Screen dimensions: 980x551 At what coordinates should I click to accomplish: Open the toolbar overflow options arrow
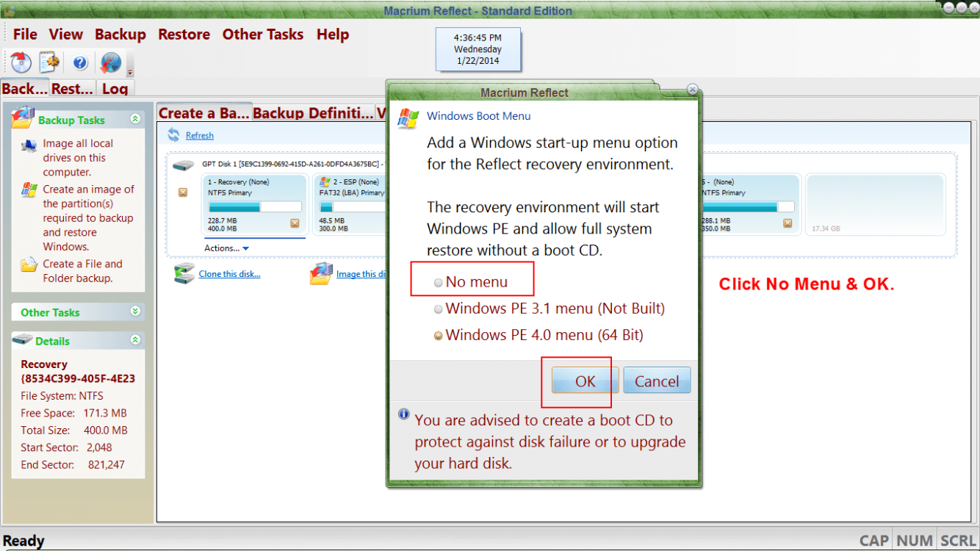(x=130, y=72)
